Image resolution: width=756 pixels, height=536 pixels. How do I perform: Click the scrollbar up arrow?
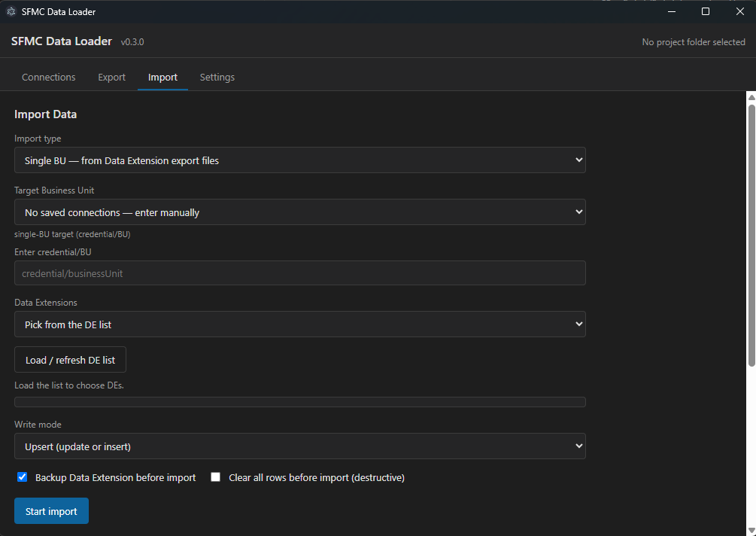point(751,97)
